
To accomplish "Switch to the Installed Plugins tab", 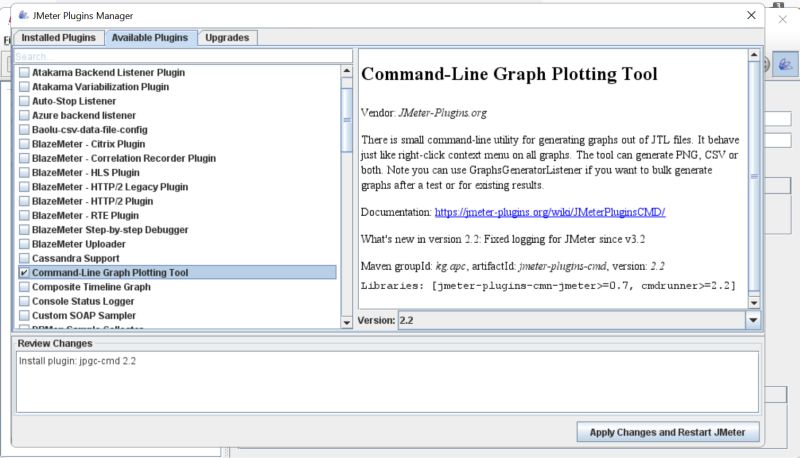I will (x=59, y=38).
